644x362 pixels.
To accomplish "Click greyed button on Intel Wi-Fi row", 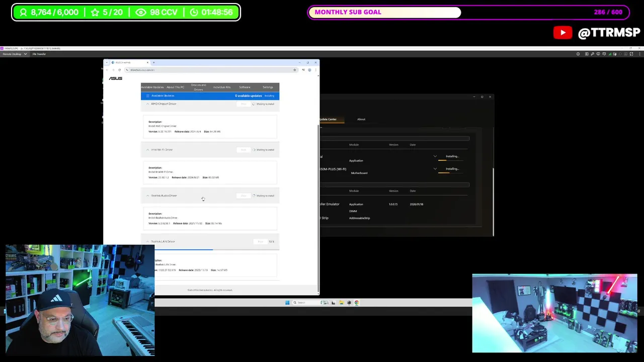I will [244, 150].
